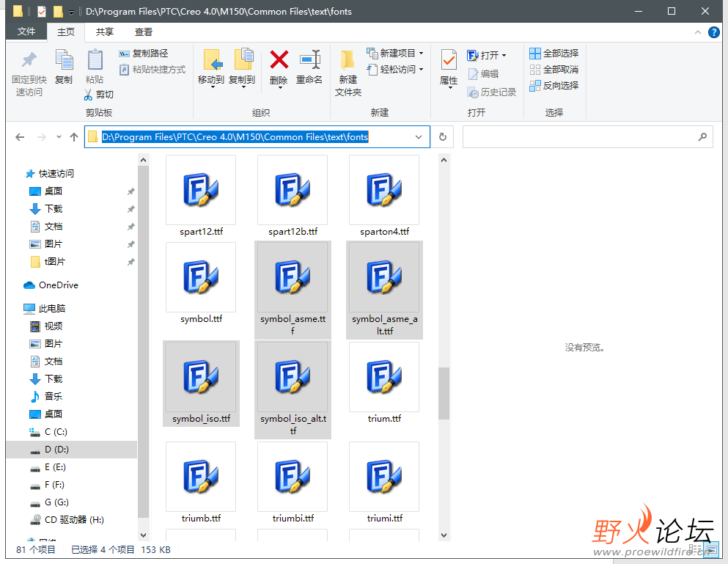
Task: Select 音乐 under This PC
Action: click(x=46, y=397)
